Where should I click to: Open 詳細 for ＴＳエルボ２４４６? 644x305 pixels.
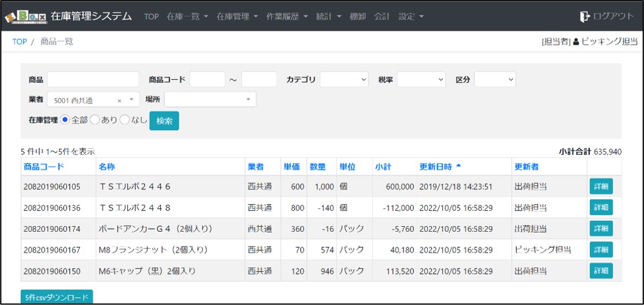[601, 186]
